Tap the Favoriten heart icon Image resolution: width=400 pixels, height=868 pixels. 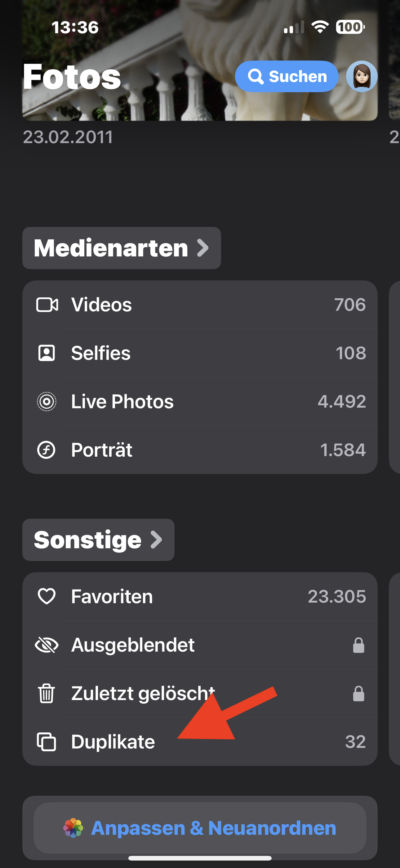click(47, 596)
